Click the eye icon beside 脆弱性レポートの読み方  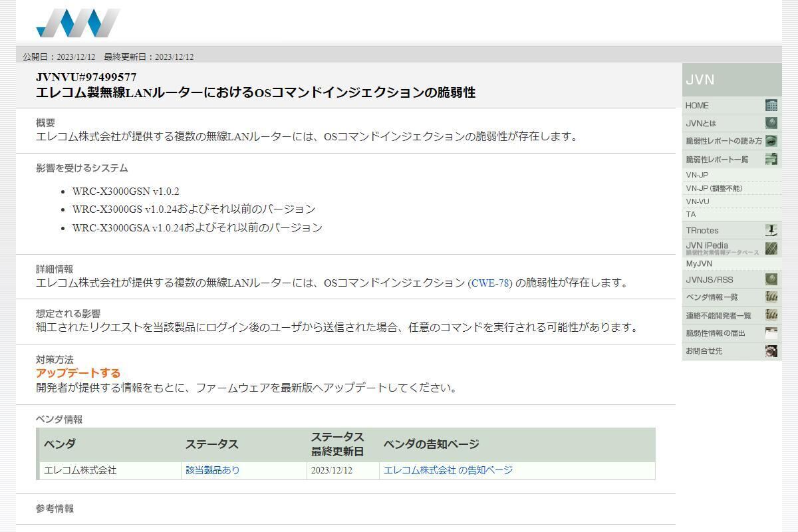tap(771, 141)
